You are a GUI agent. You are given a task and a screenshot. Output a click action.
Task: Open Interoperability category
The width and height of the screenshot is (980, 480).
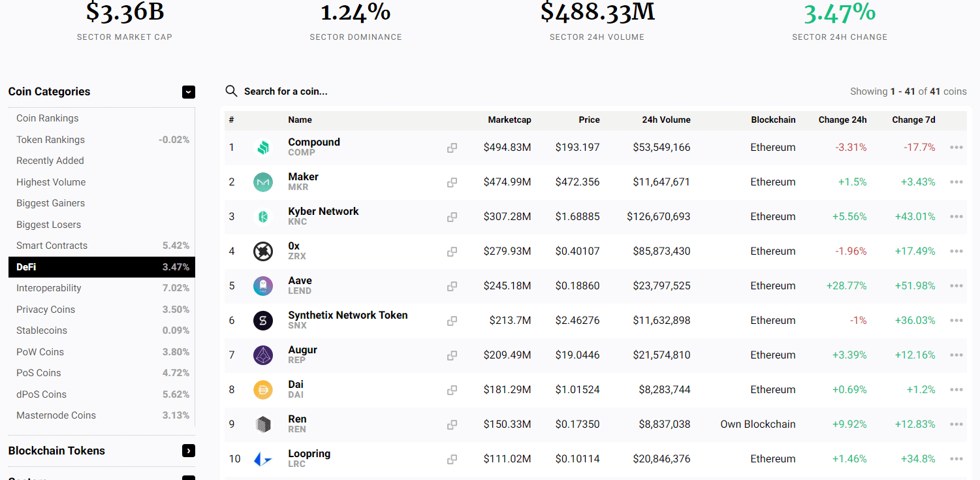point(49,288)
